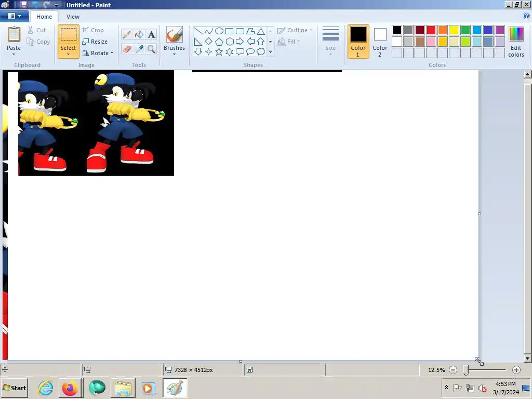The image size is (532, 399).
Task: Open Customize Quick Access Toolbar dropdown
Action: tap(56, 5)
